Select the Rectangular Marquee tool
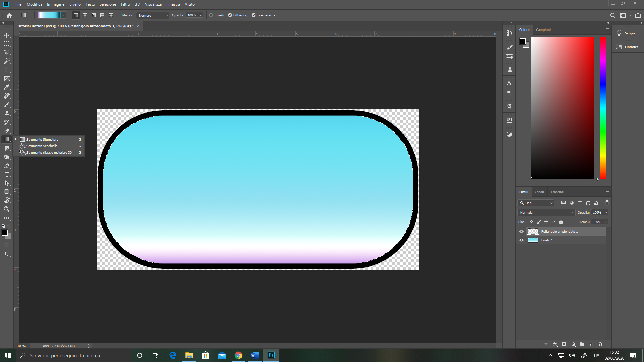The image size is (644, 362). pos(7,44)
